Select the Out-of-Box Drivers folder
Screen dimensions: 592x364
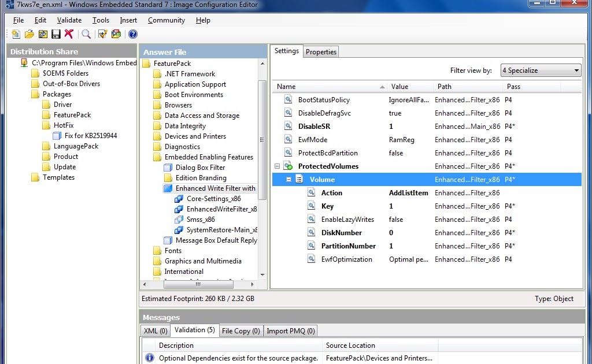pos(71,84)
